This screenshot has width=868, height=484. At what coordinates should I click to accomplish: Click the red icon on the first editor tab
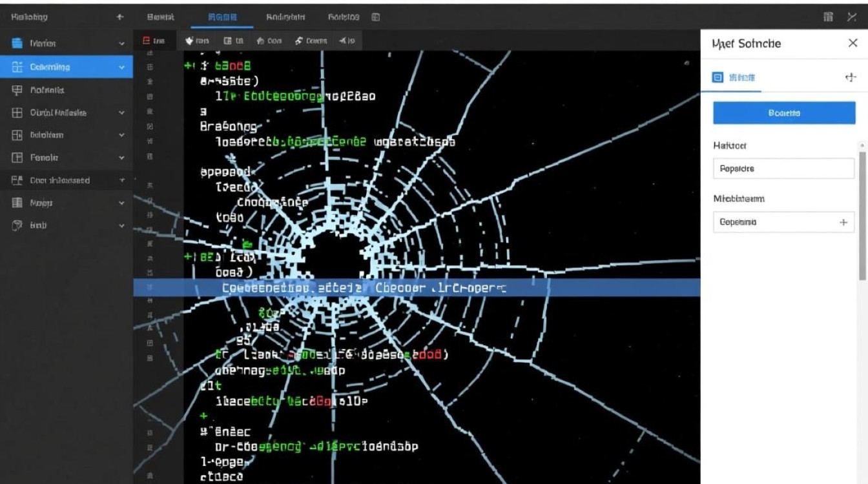coord(147,41)
